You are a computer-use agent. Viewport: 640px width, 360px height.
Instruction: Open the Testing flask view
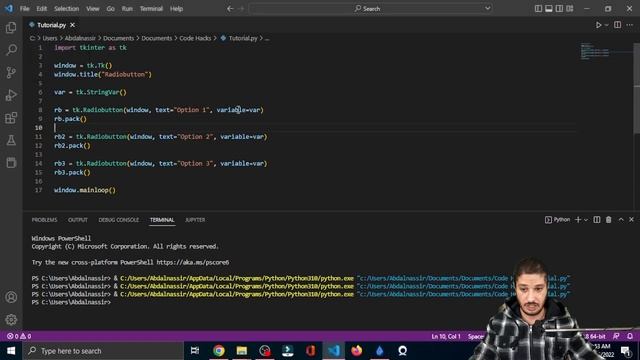[x=11, y=140]
